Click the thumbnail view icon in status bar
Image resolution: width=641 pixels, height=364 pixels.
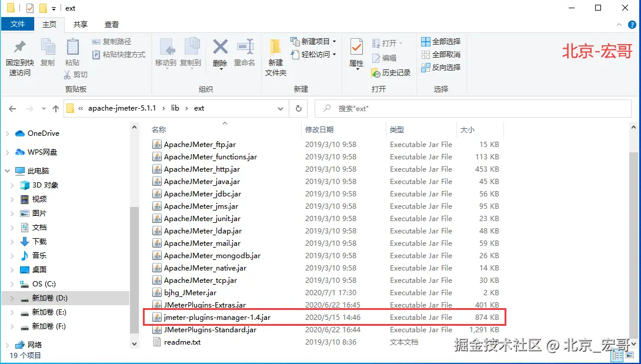629,356
